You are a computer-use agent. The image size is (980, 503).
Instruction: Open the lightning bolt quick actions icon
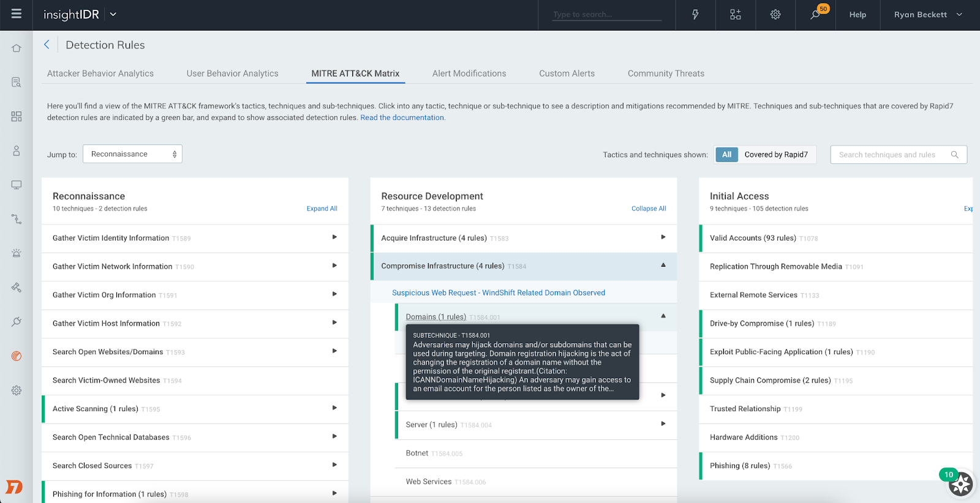click(x=695, y=15)
